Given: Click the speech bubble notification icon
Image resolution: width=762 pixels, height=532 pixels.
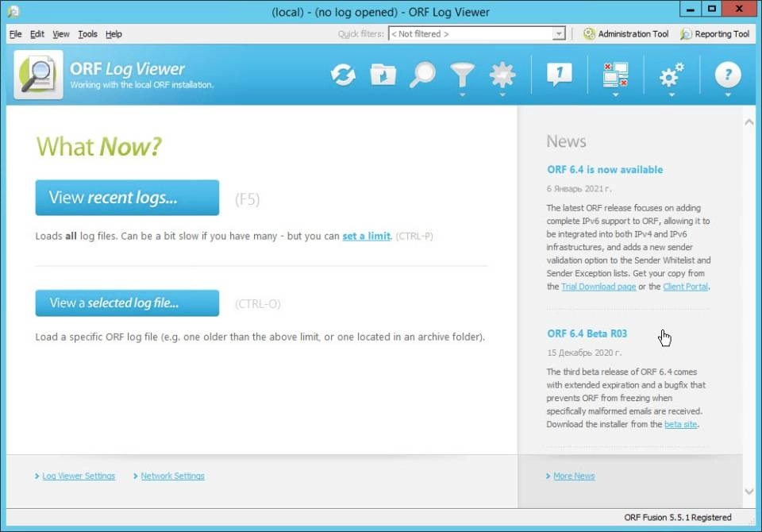Looking at the screenshot, I should click(560, 75).
